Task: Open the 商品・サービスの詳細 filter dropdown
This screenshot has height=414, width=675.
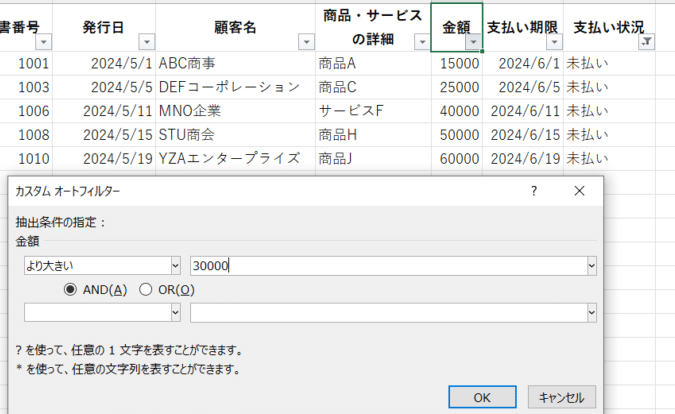Action: coord(421,42)
